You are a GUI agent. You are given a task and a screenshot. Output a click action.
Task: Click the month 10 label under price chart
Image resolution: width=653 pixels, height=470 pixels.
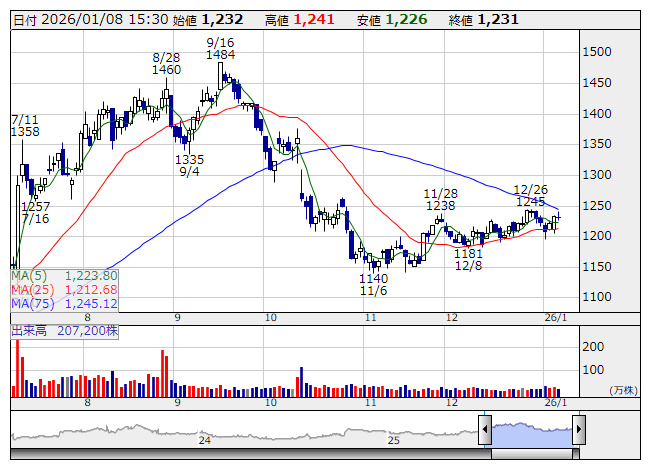tap(271, 318)
